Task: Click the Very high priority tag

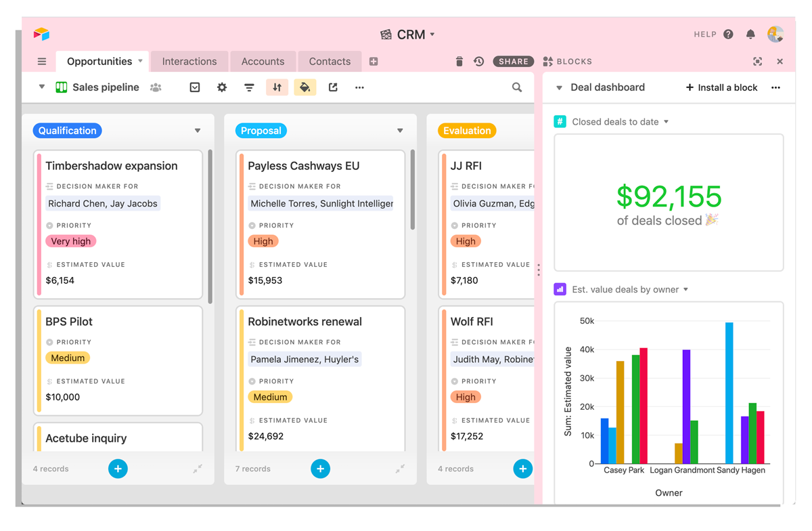Action: 71,241
